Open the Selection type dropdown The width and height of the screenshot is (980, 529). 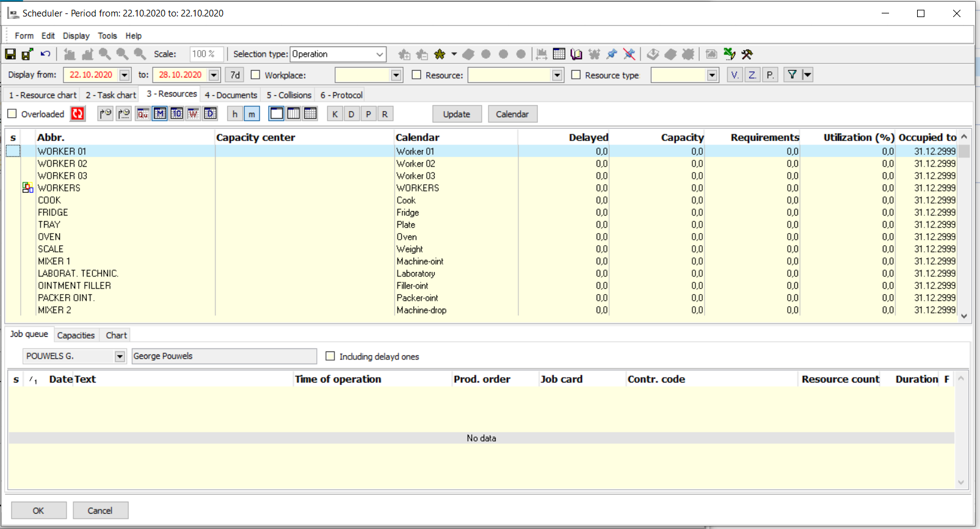coord(379,54)
